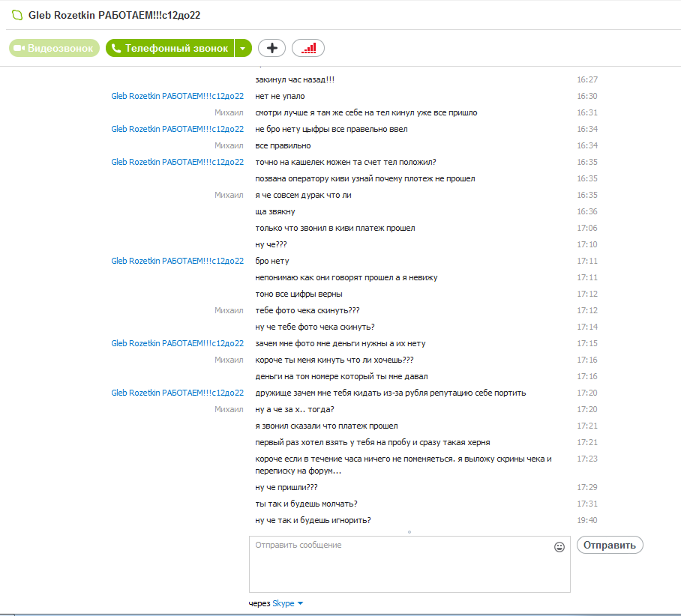Click message 'ты так и будешь молчать?'
This screenshot has width=681, height=616.
[306, 504]
